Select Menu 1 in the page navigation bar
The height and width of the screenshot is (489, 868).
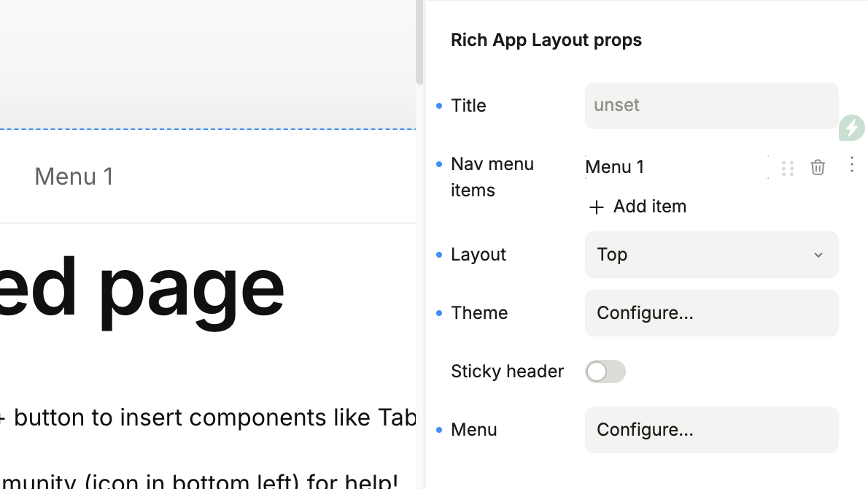point(74,177)
